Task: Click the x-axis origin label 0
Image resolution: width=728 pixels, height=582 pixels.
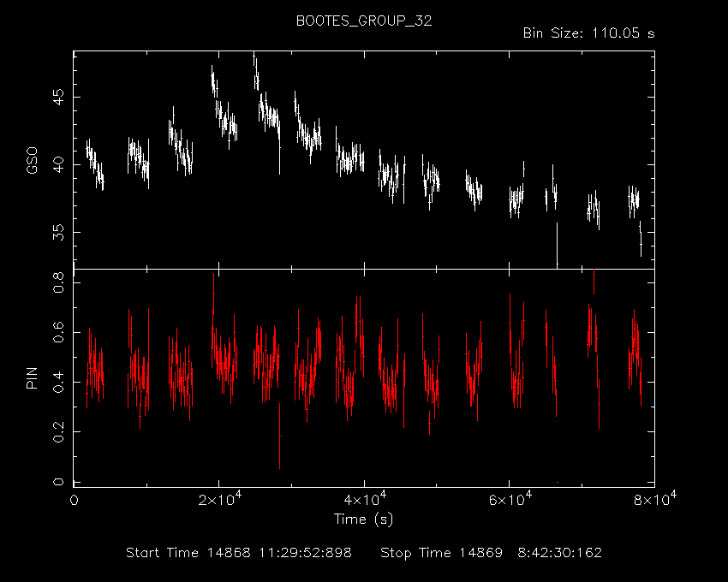Action: coord(74,501)
